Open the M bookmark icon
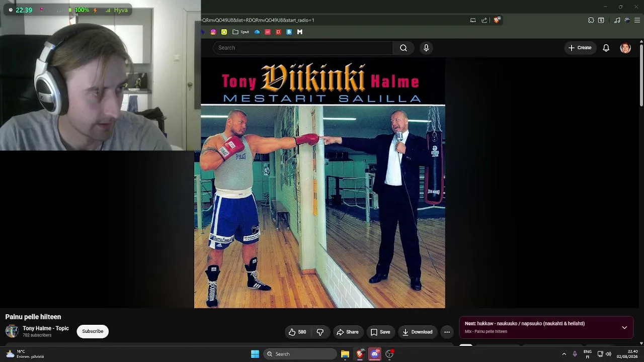This screenshot has width=644, height=362. click(300, 32)
